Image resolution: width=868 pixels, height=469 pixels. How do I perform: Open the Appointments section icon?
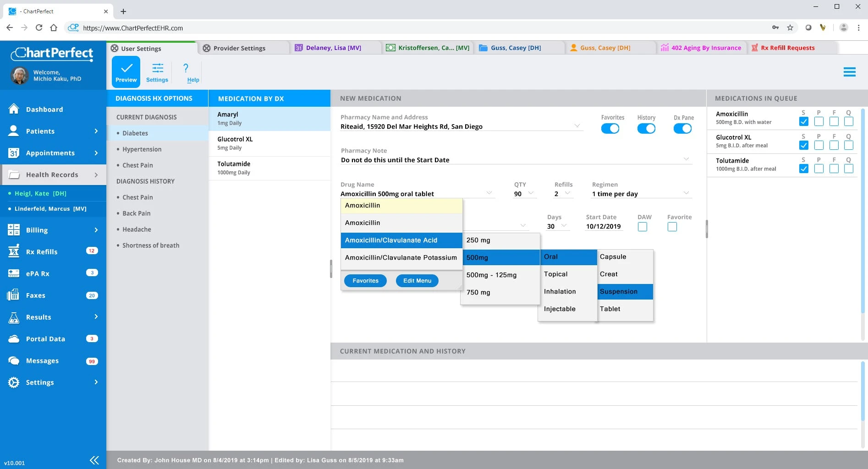click(x=13, y=153)
